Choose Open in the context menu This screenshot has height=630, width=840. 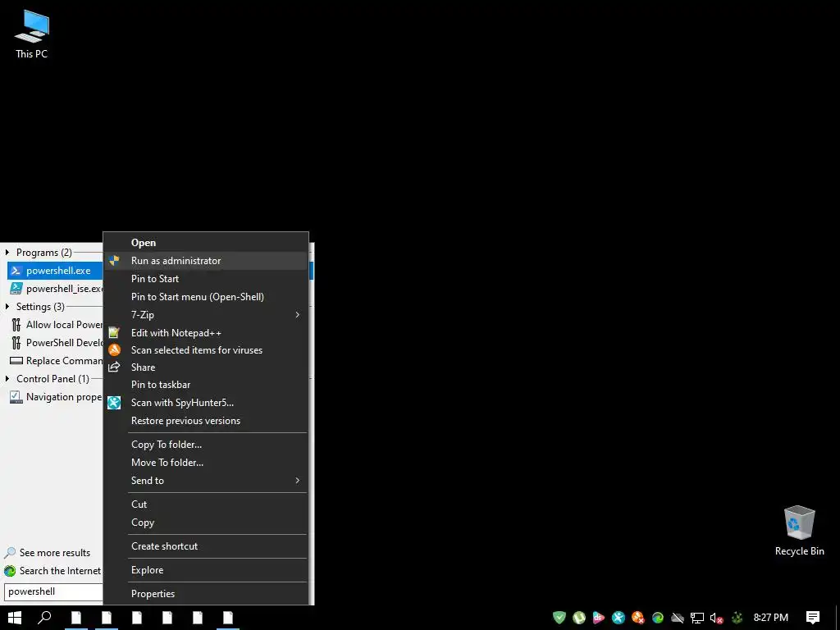pyautogui.click(x=206, y=243)
